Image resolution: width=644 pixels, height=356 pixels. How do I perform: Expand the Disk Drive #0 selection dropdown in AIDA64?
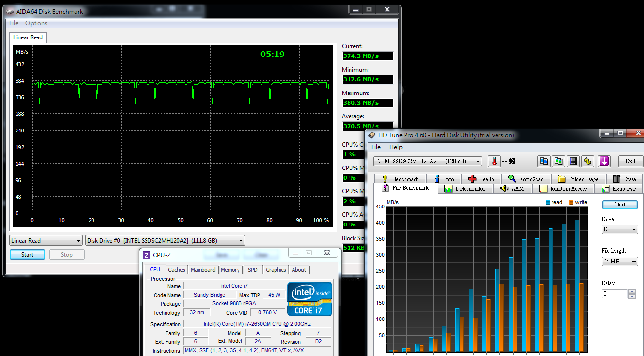[165, 241]
